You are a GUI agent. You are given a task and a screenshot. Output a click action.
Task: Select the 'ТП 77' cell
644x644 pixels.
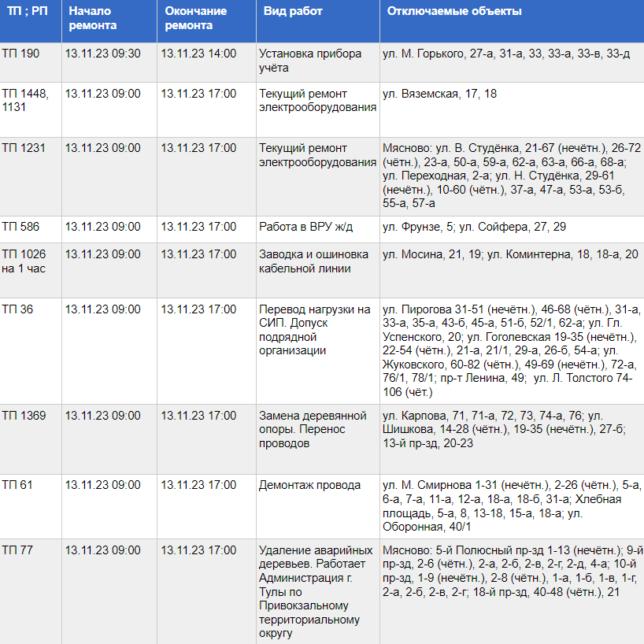click(31, 591)
